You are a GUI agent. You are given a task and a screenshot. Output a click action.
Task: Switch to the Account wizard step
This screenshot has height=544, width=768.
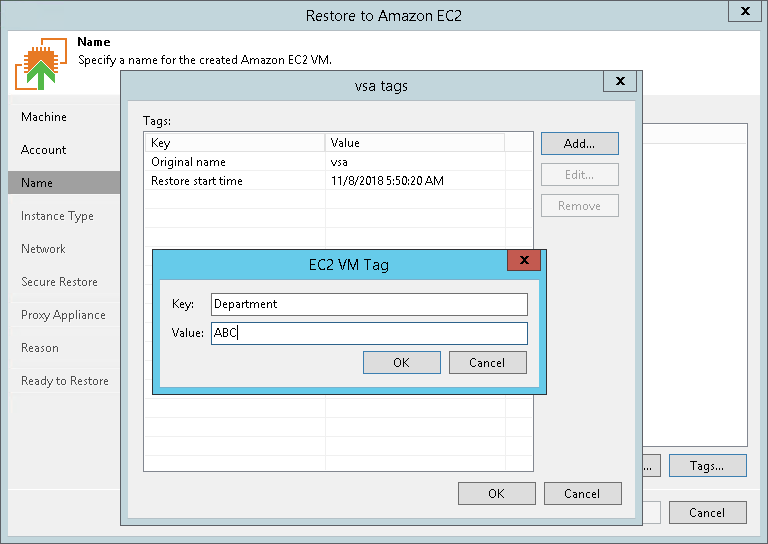click(44, 150)
